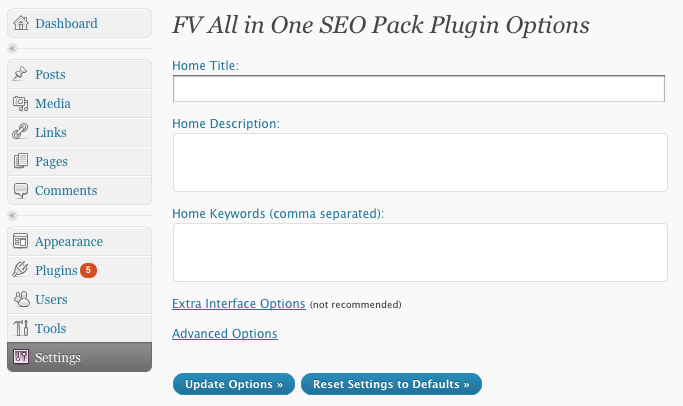Viewport: 683px width, 406px height.
Task: Click the Update Options button
Action: 234,384
